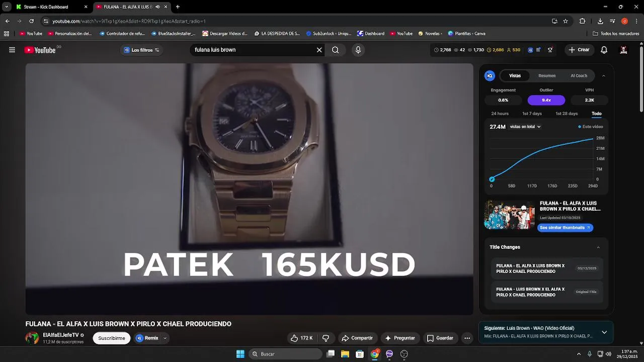
Task: Open the Chrome media controls icon
Action: [x=612, y=21]
